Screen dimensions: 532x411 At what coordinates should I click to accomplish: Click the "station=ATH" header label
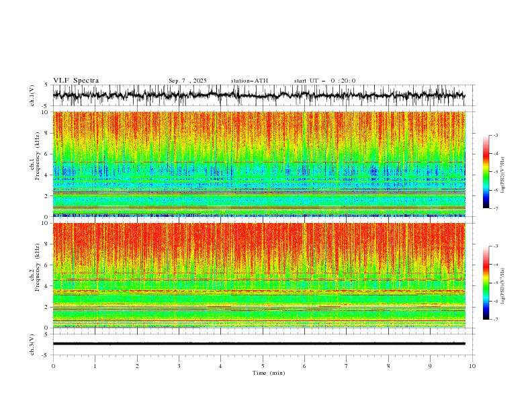point(249,81)
